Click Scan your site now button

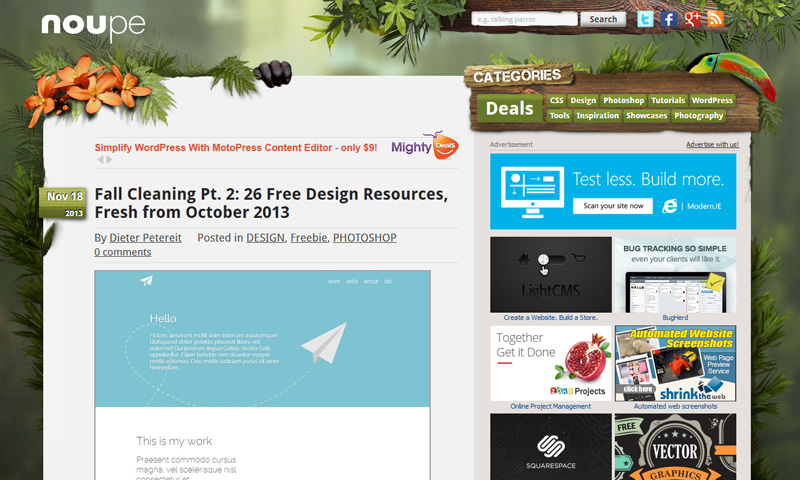coord(613,206)
